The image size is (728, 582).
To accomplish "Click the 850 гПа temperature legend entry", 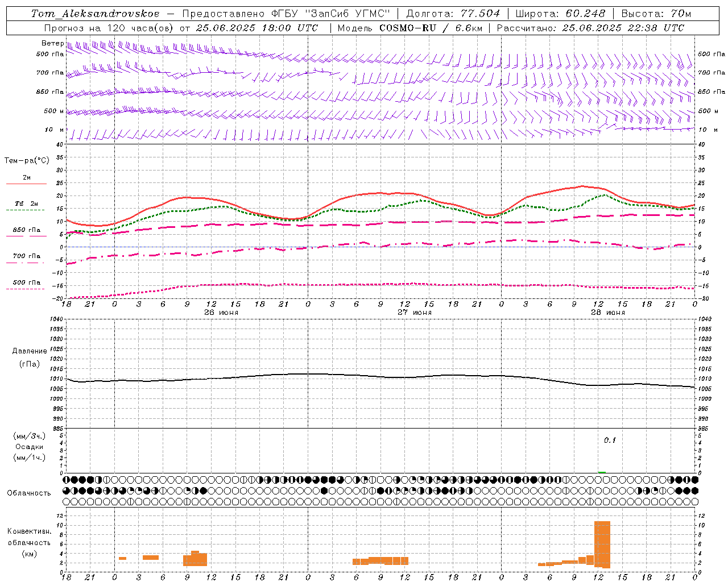I will pos(27,230).
